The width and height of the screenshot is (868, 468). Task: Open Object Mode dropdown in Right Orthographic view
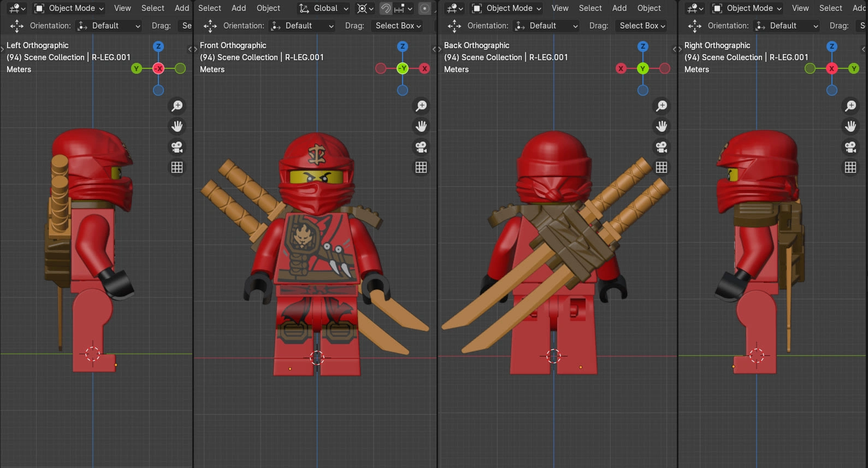(x=747, y=8)
